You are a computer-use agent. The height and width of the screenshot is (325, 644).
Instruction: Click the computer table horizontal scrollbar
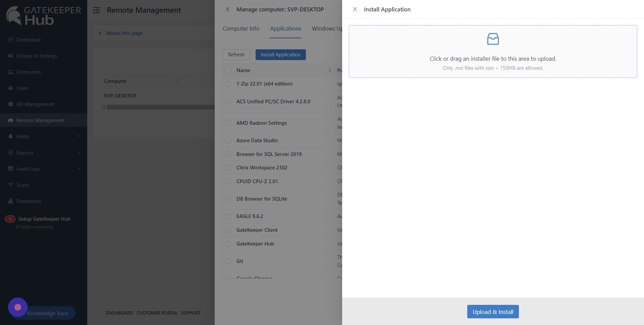point(160,107)
